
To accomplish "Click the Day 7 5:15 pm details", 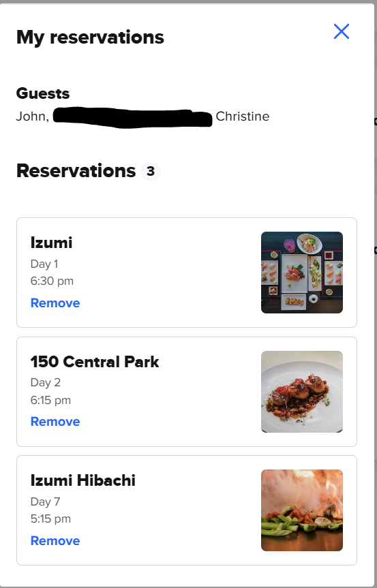I will tap(50, 510).
